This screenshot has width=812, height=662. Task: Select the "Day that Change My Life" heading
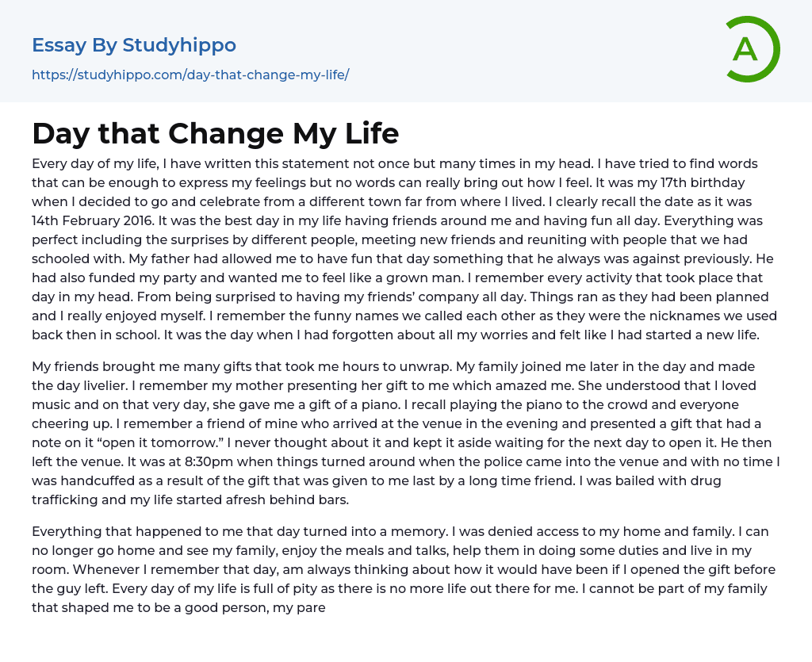(x=215, y=133)
